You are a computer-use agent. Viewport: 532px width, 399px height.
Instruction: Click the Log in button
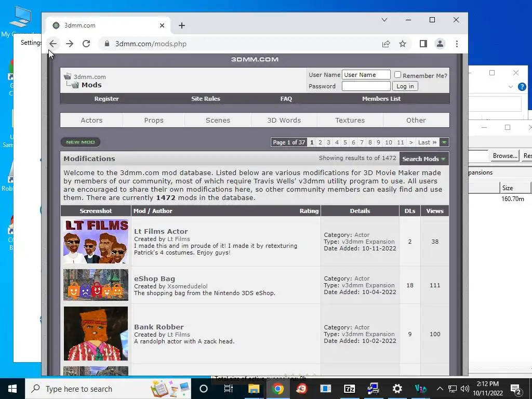(405, 86)
